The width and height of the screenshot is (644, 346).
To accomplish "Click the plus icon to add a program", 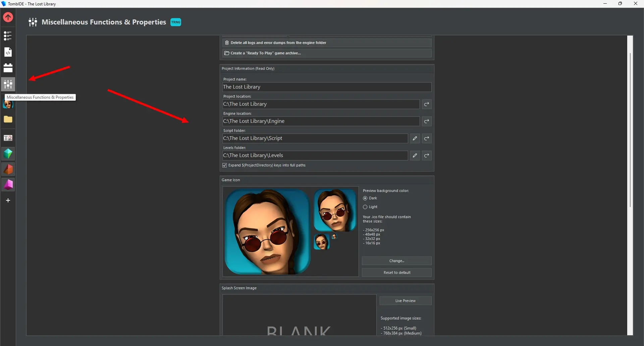I will [8, 200].
